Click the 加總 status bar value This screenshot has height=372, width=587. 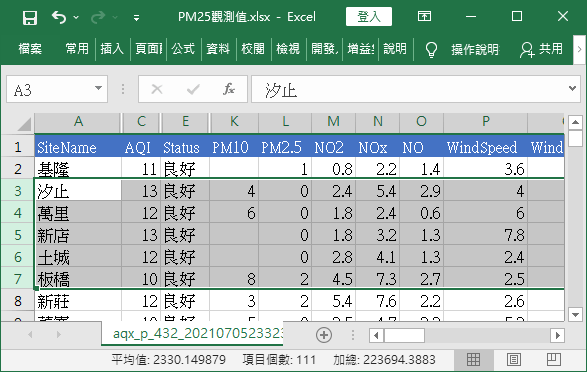pyautogui.click(x=384, y=360)
